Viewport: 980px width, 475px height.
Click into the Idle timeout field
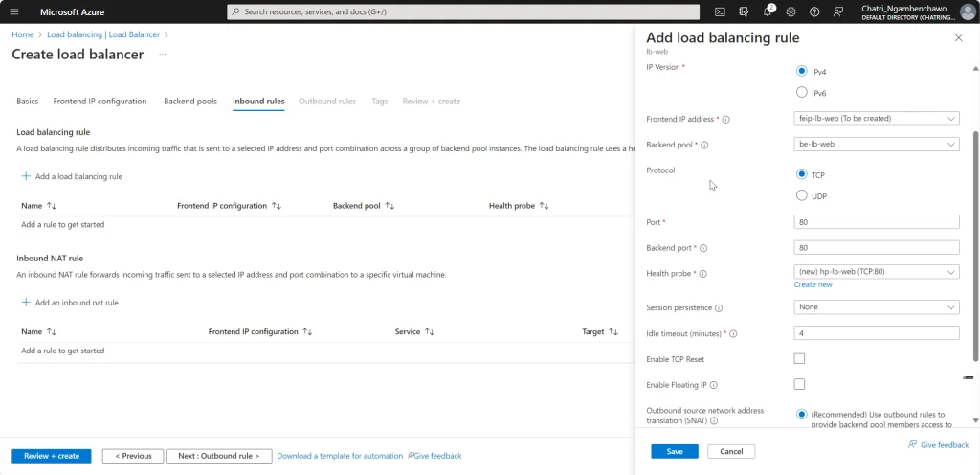[877, 333]
